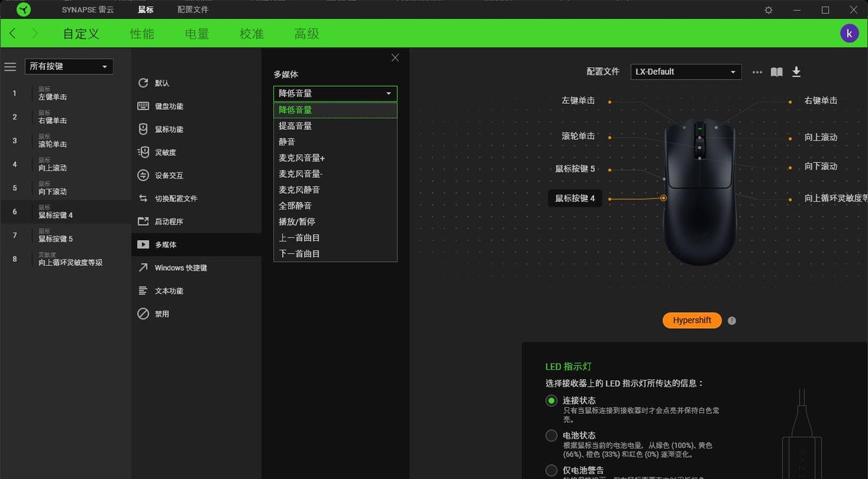The image size is (868, 479).
Task: Select row 8 向上循环灵敏度等级 in list
Action: pos(66,259)
